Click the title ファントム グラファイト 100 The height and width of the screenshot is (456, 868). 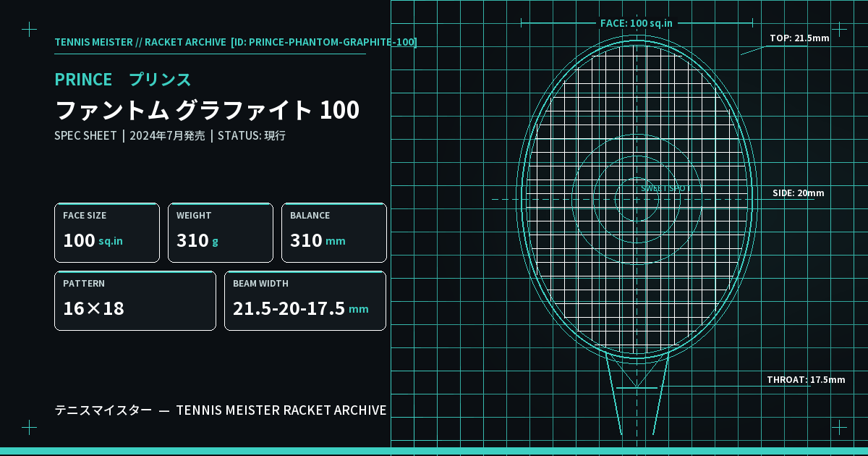[x=207, y=110]
